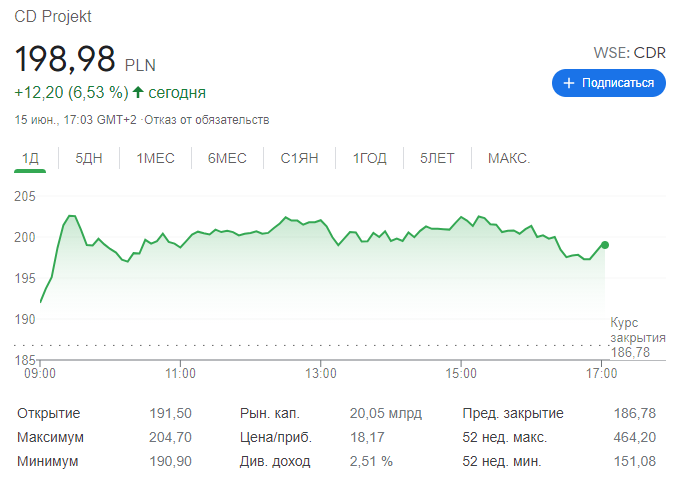Viewport: 690px width, 504px height.
Task: Choose the 6МЕС chart tab
Action: click(227, 158)
